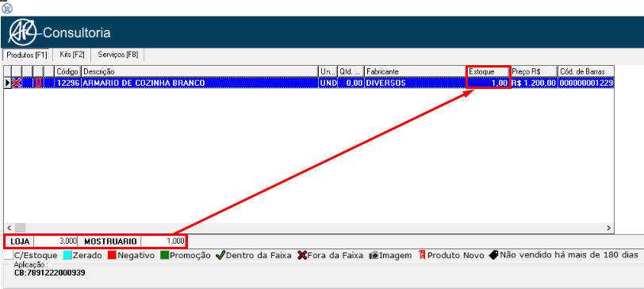Click the Zerado legend label
This screenshot has width=644, height=289.
pyautogui.click(x=87, y=256)
